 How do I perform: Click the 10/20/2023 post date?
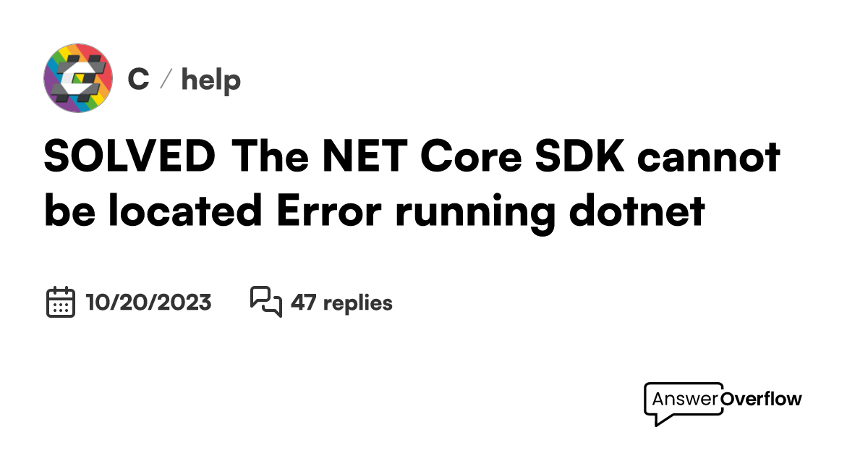tap(148, 302)
